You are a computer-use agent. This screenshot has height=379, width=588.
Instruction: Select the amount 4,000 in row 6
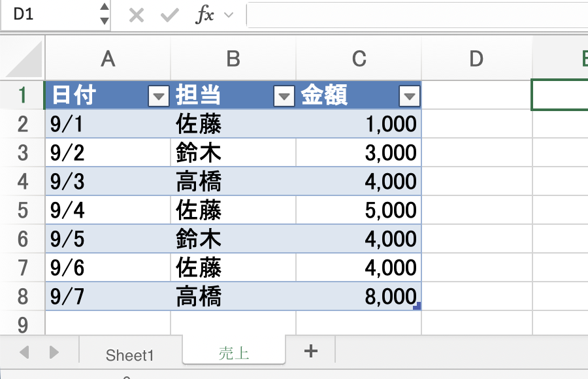tap(359, 239)
